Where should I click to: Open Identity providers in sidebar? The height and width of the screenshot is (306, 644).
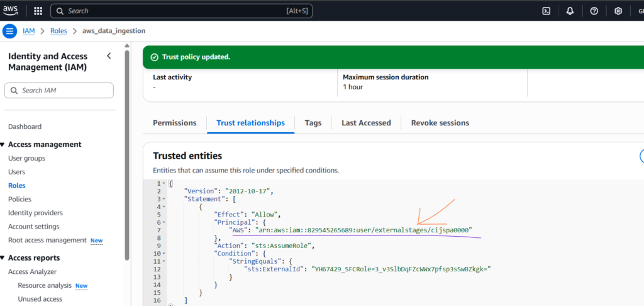[x=35, y=213]
